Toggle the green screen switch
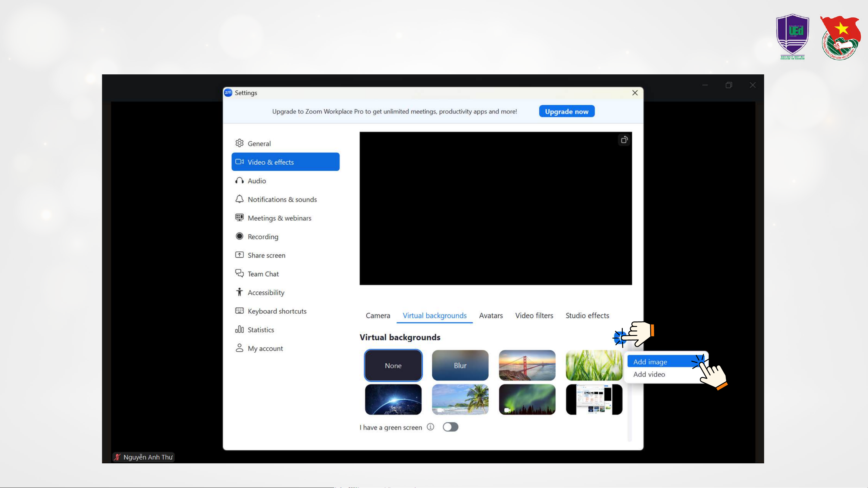Image resolution: width=868 pixels, height=488 pixels. pos(450,427)
